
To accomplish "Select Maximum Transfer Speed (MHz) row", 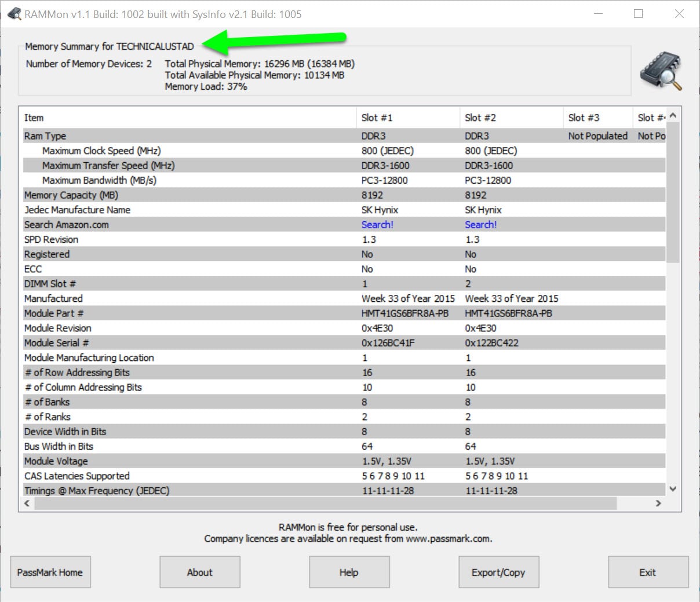I will [x=343, y=166].
